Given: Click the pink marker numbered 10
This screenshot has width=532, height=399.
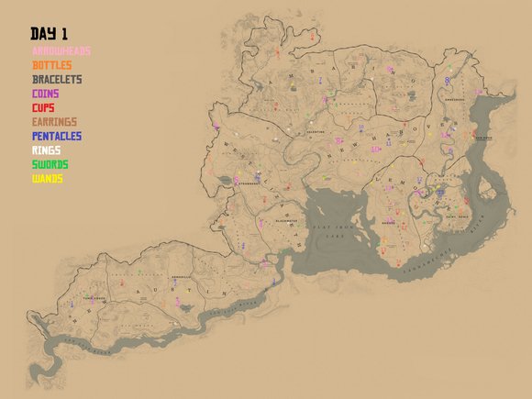Looking at the screenshot, I should point(376,150).
